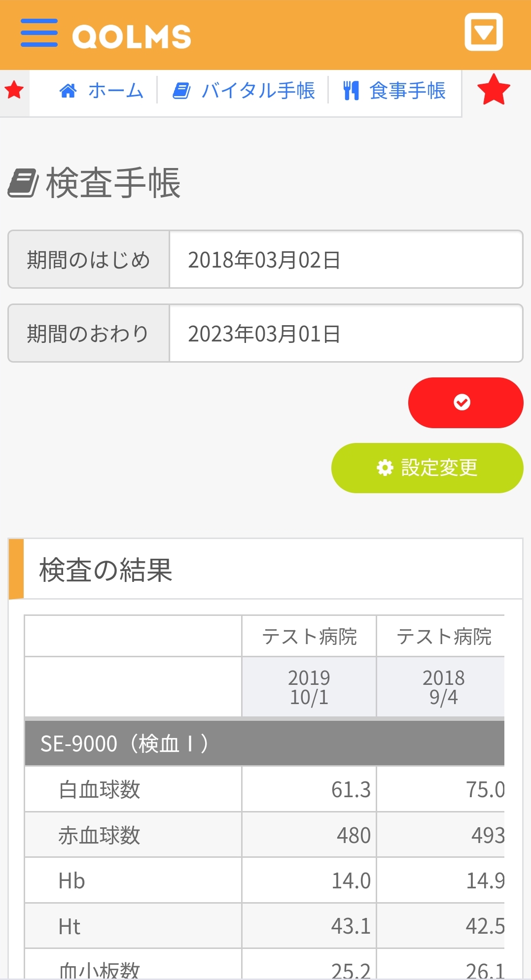Click the book icon beside バイタル手帳

(181, 91)
